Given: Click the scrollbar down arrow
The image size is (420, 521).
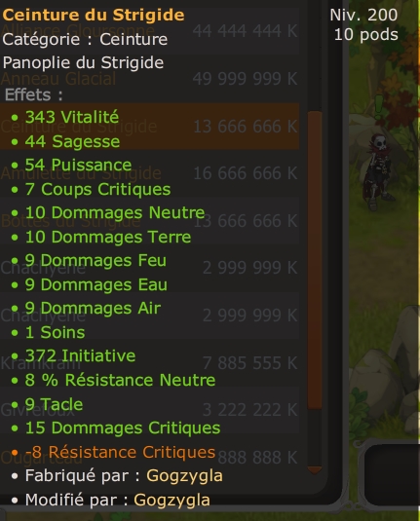Looking at the screenshot, I should point(314,469).
